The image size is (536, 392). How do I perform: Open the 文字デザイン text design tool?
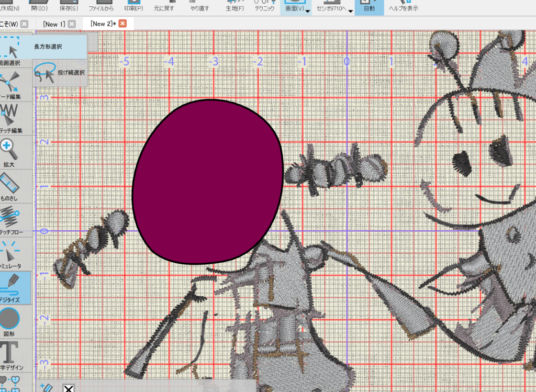(x=10, y=355)
